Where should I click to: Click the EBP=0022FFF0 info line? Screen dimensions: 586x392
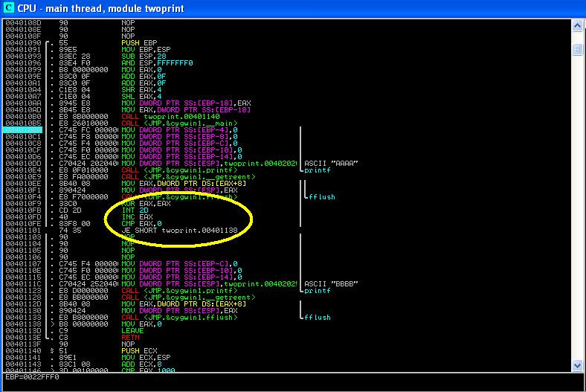click(32, 377)
